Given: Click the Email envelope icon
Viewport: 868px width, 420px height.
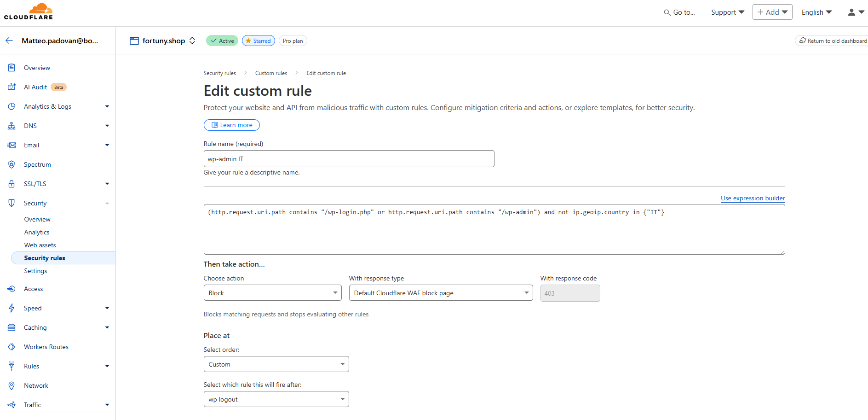Looking at the screenshot, I should (11, 145).
